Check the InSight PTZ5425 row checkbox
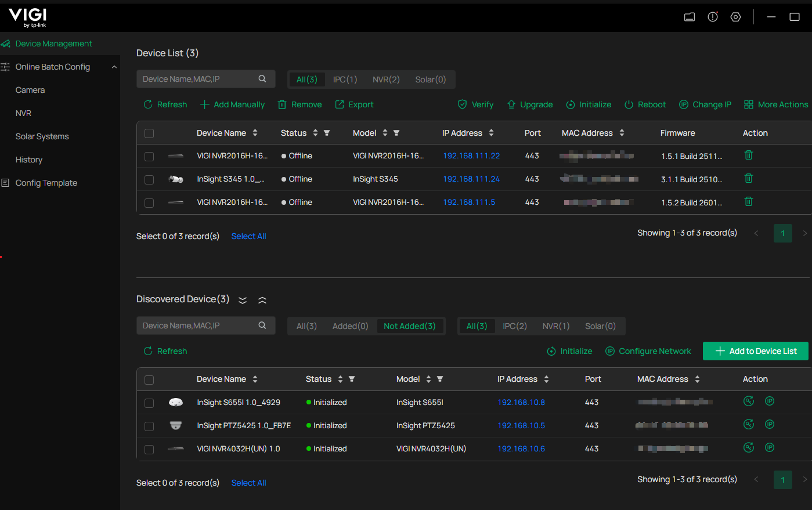The image size is (812, 510). [x=149, y=426]
